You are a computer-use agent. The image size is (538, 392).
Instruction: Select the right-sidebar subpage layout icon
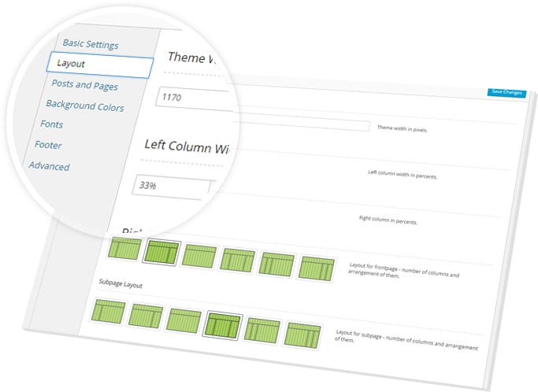coord(147,315)
